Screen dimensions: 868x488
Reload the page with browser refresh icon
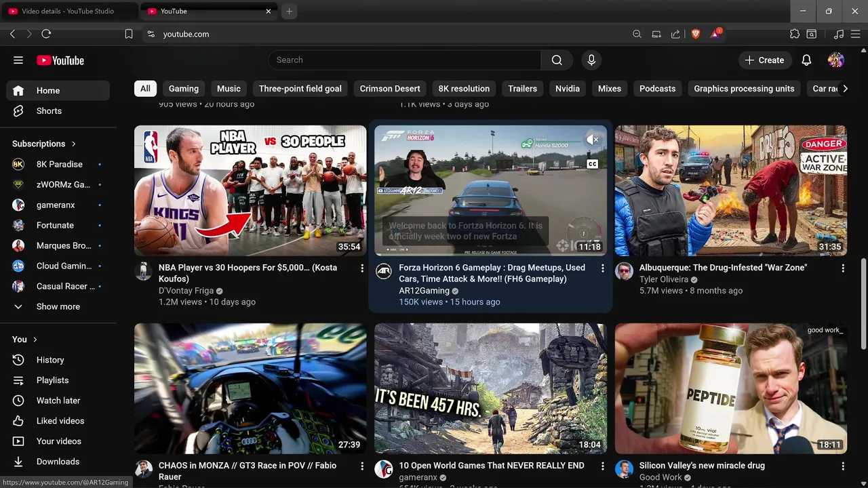point(46,34)
